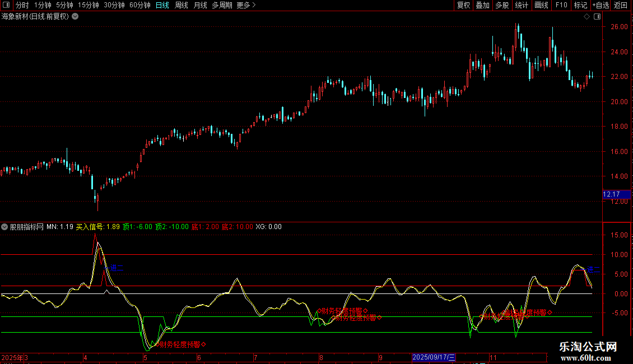Viewport: 633px width, 364px height.
Task: Click the 底2: 10.00 readout
Action: click(238, 227)
